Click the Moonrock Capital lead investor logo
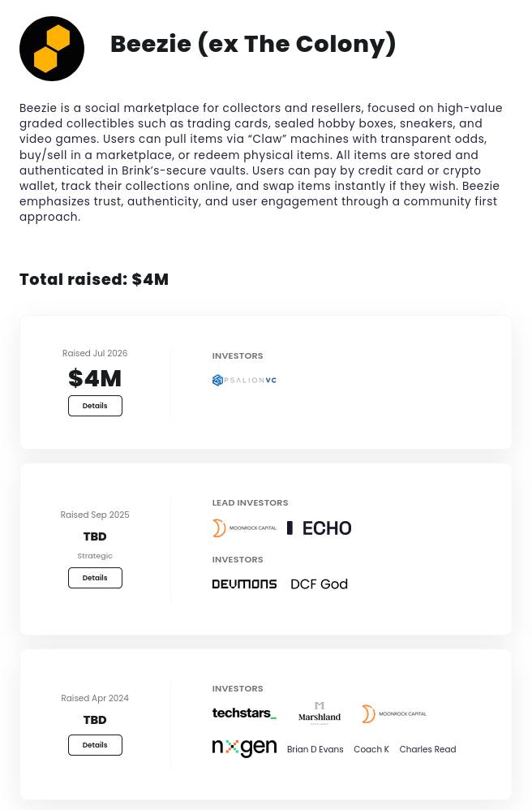Viewport: 532px width, 810px height. pos(245,528)
